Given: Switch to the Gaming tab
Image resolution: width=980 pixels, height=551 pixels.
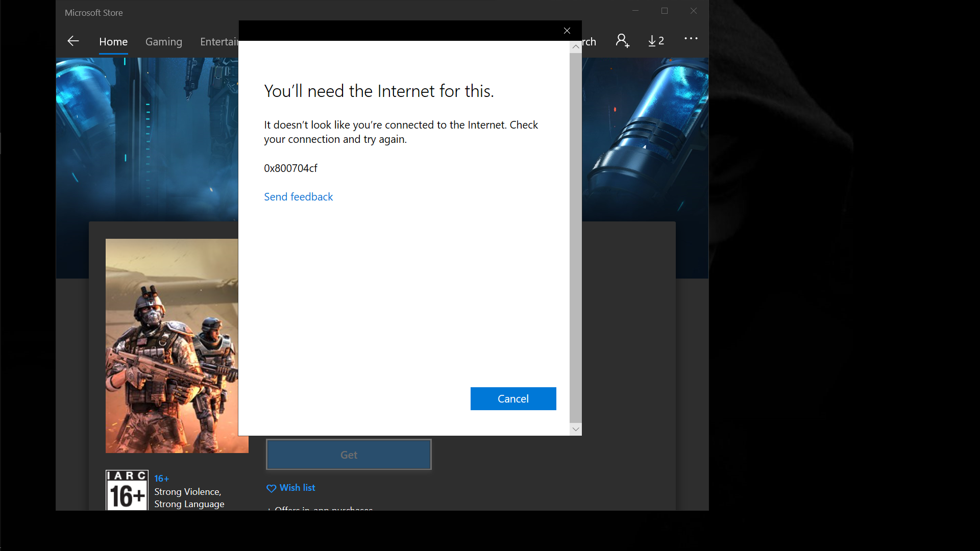Looking at the screenshot, I should pos(163,42).
